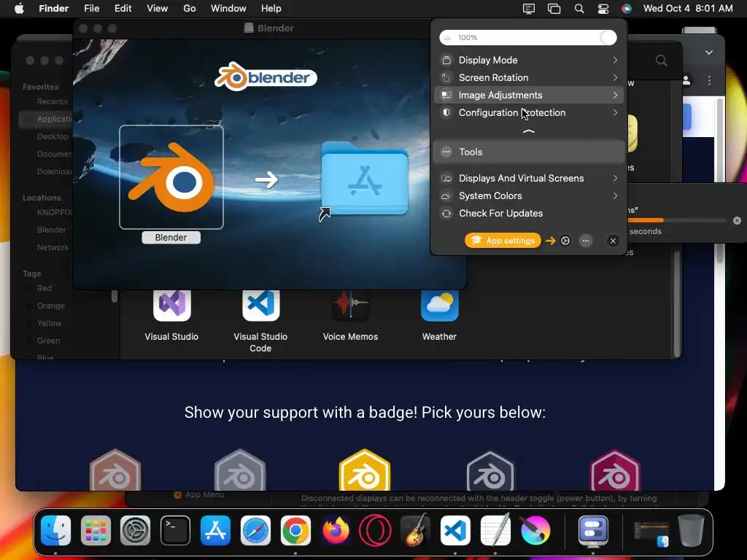Expand the Screen Rotation submenu chevron
This screenshot has height=560, width=747.
coord(615,77)
